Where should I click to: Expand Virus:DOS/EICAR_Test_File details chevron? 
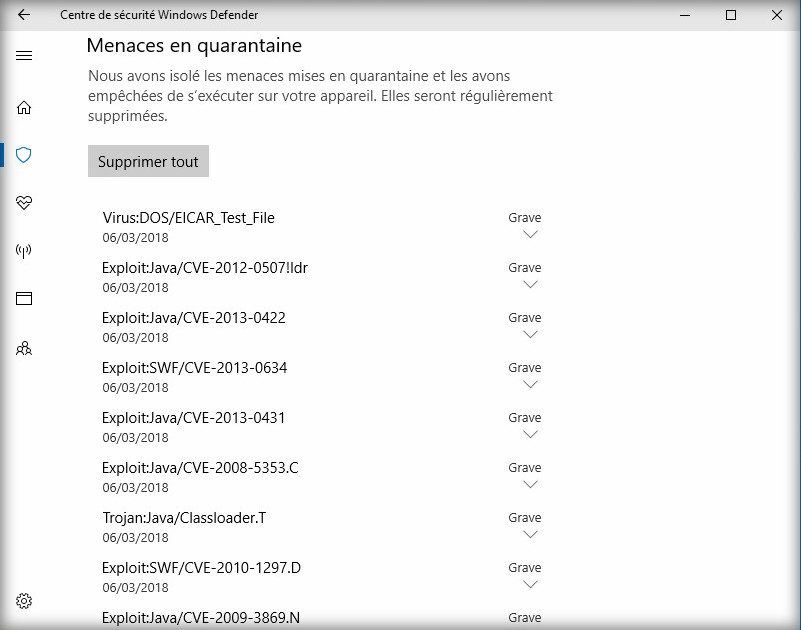click(x=530, y=235)
